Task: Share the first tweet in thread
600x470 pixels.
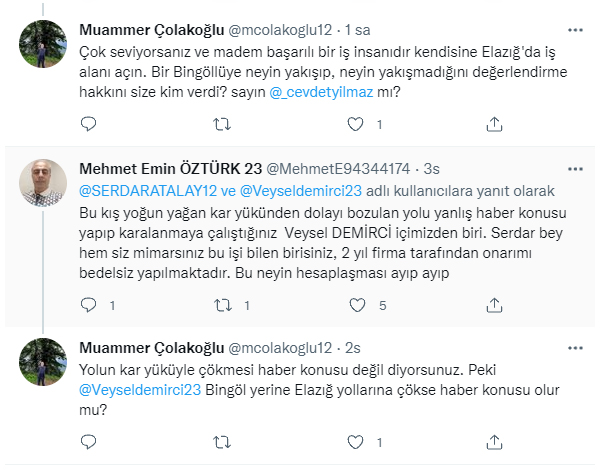Action: [494, 124]
